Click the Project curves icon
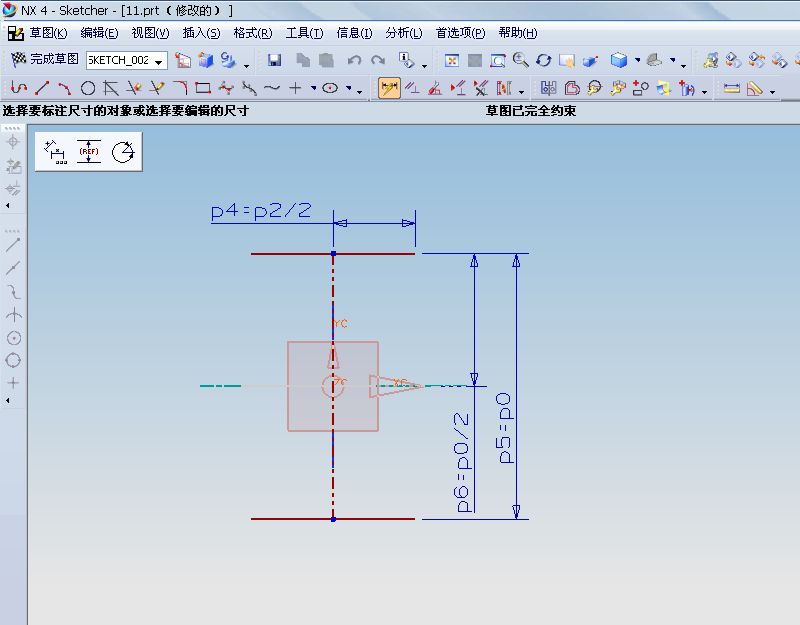The image size is (800, 625). [686, 89]
